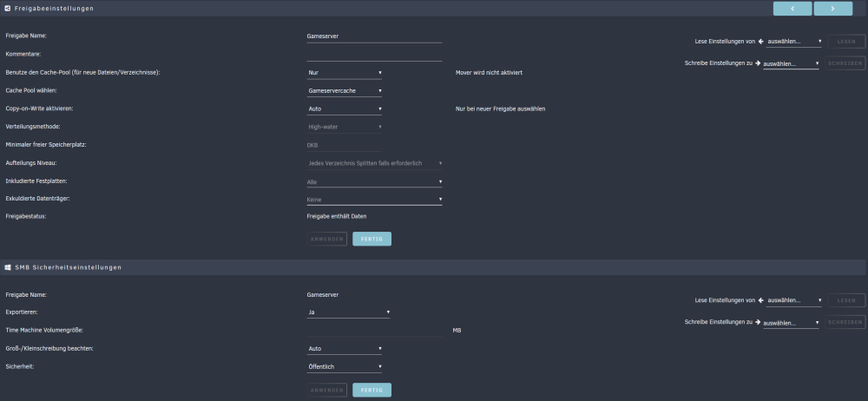Image resolution: width=868 pixels, height=401 pixels.
Task: Click the Windows icon beside SMB Sicherheitseinstellungen
Action: (8, 267)
